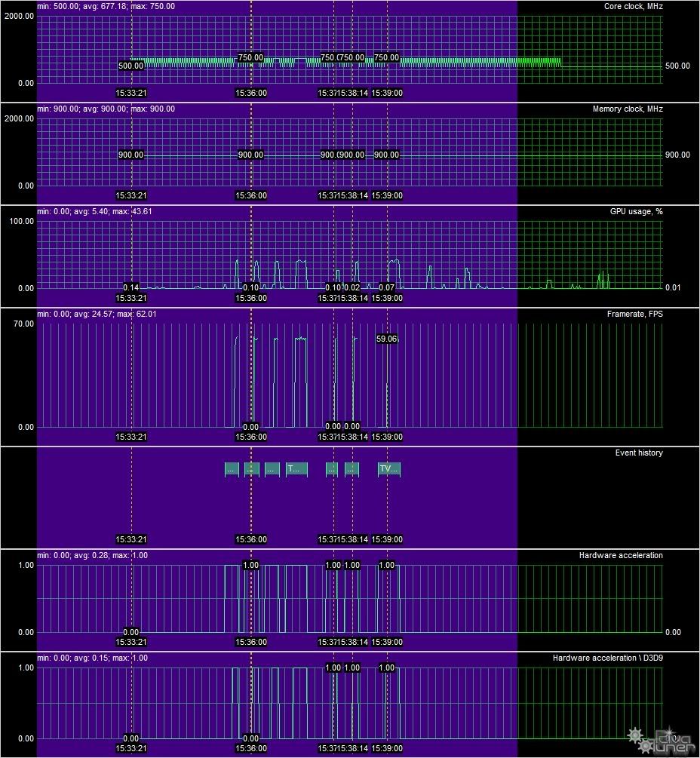Click the 'Core clock, MHz' graph title
Viewport: 700px width, 758px height.
pos(633,7)
